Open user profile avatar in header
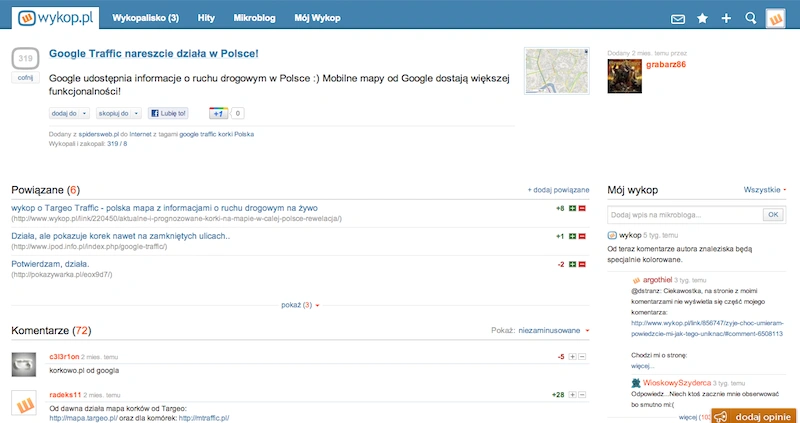 776,18
